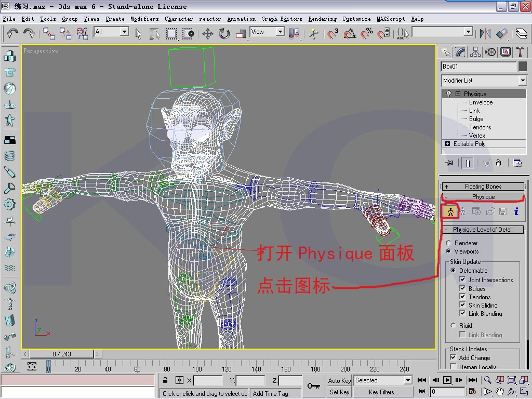Activate the Select and Link tool
Image resolution: width=532 pixels, height=399 pixels.
48,34
